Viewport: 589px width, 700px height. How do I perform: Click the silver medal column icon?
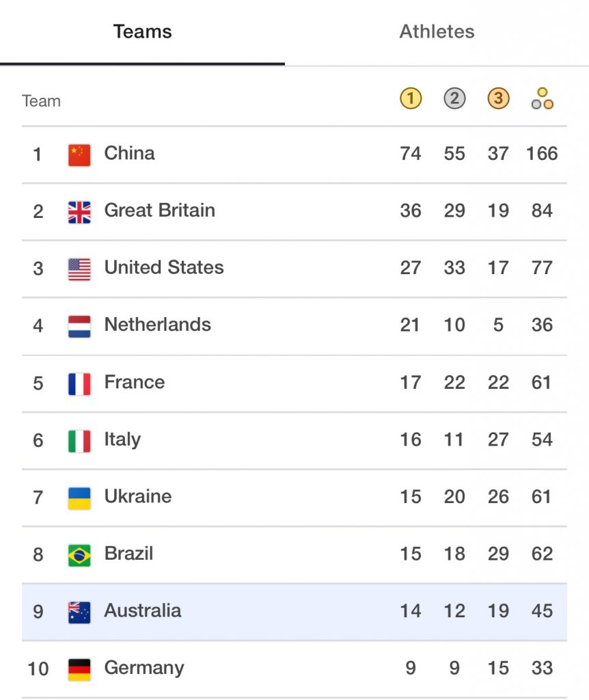coord(454,98)
